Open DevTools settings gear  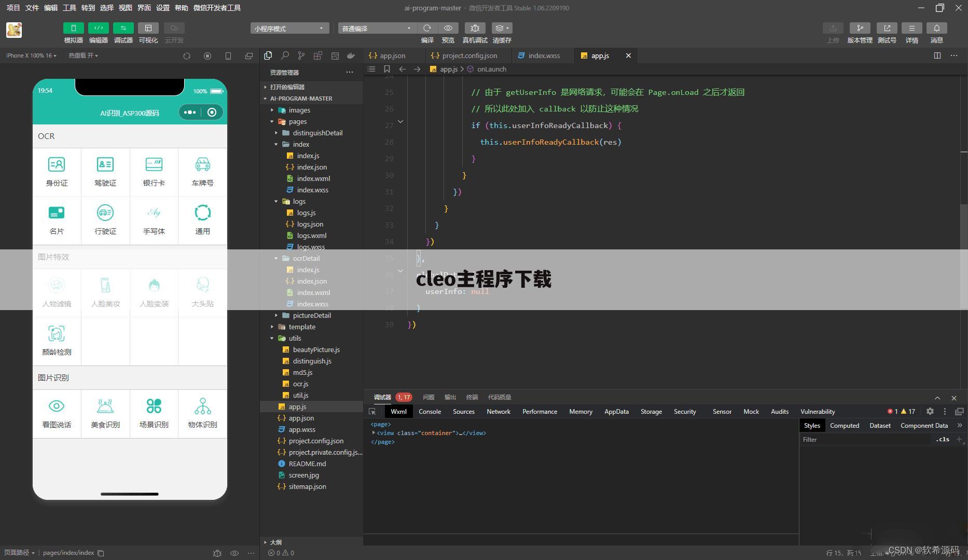930,411
